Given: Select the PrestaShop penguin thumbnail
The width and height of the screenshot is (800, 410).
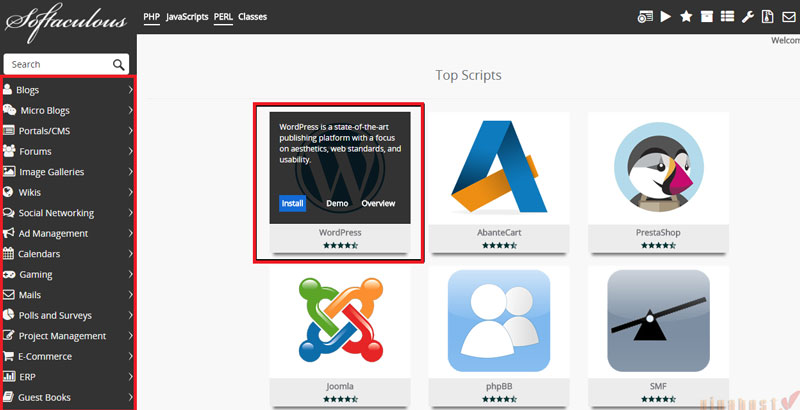Looking at the screenshot, I should click(658, 167).
